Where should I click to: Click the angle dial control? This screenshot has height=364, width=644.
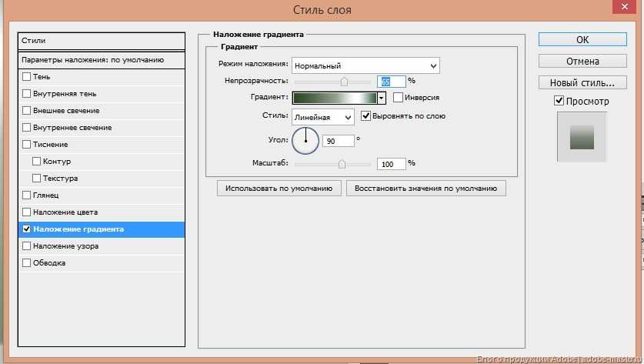click(305, 141)
